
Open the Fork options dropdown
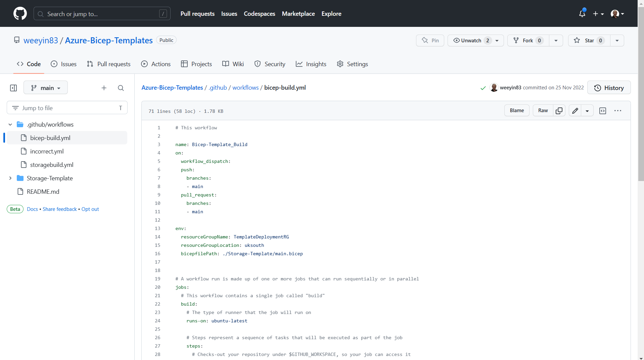[556, 40]
